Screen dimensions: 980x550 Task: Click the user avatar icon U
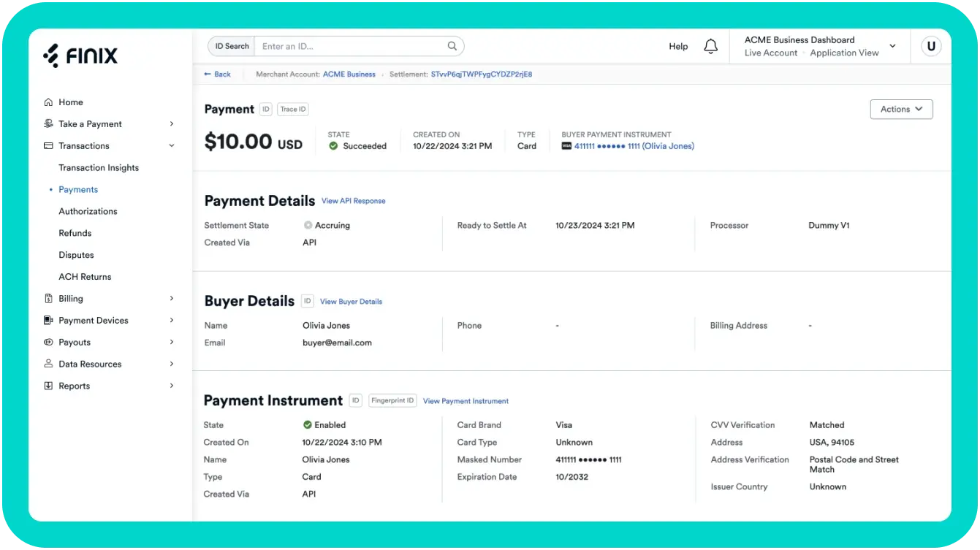(930, 46)
